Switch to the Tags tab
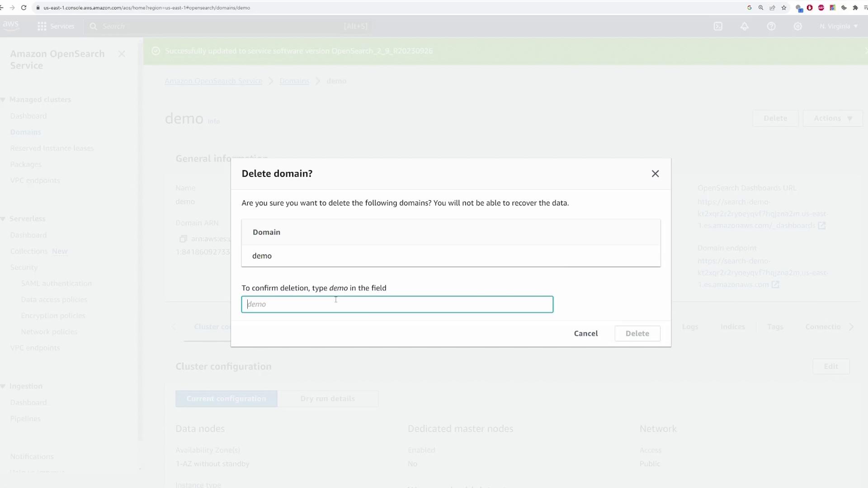Image resolution: width=868 pixels, height=488 pixels. coord(775,327)
